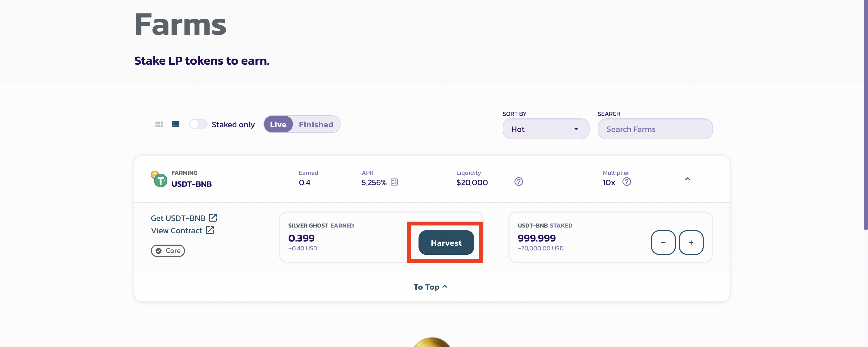Collapse the USDT-BNB farm row chevron
The width and height of the screenshot is (868, 347).
tap(687, 179)
